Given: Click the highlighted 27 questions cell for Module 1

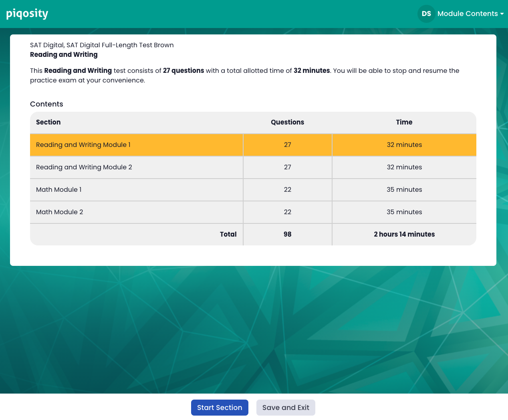Looking at the screenshot, I should coord(288,145).
